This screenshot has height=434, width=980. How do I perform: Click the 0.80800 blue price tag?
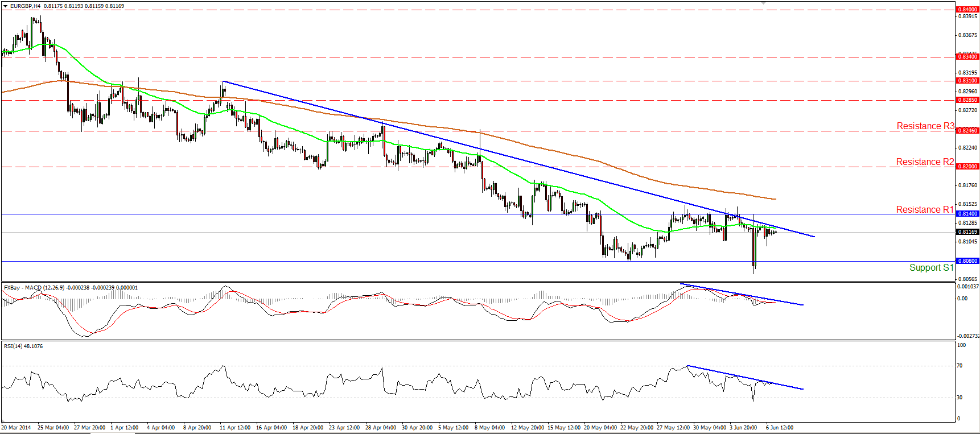click(967, 261)
